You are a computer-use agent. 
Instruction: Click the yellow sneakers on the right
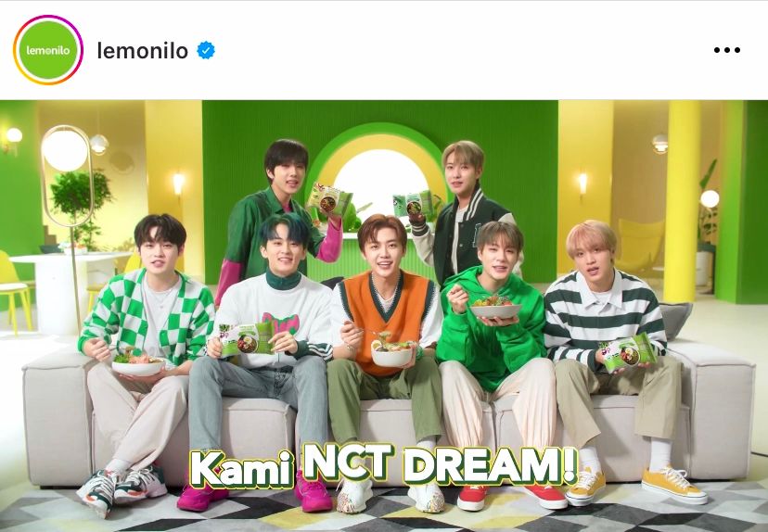pos(636,485)
